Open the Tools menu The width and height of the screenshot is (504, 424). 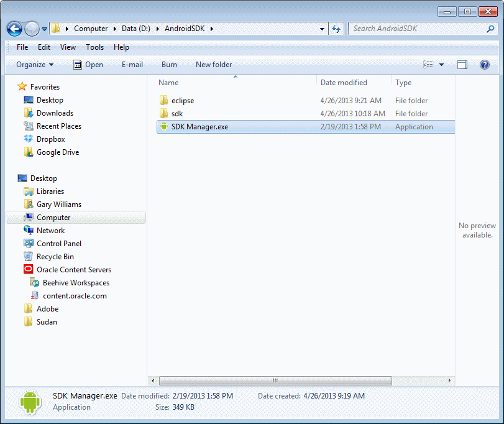pyautogui.click(x=95, y=47)
